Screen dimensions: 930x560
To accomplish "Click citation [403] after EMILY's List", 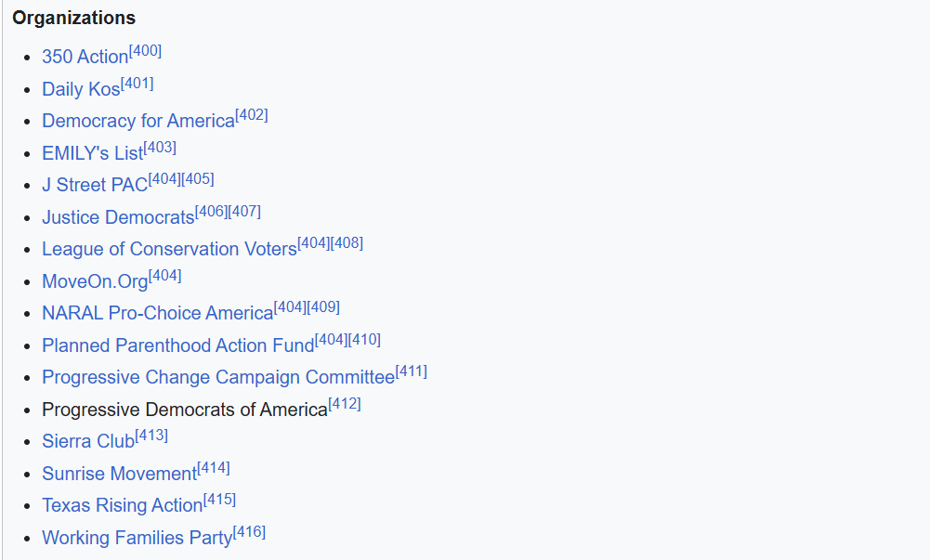I will 160,147.
